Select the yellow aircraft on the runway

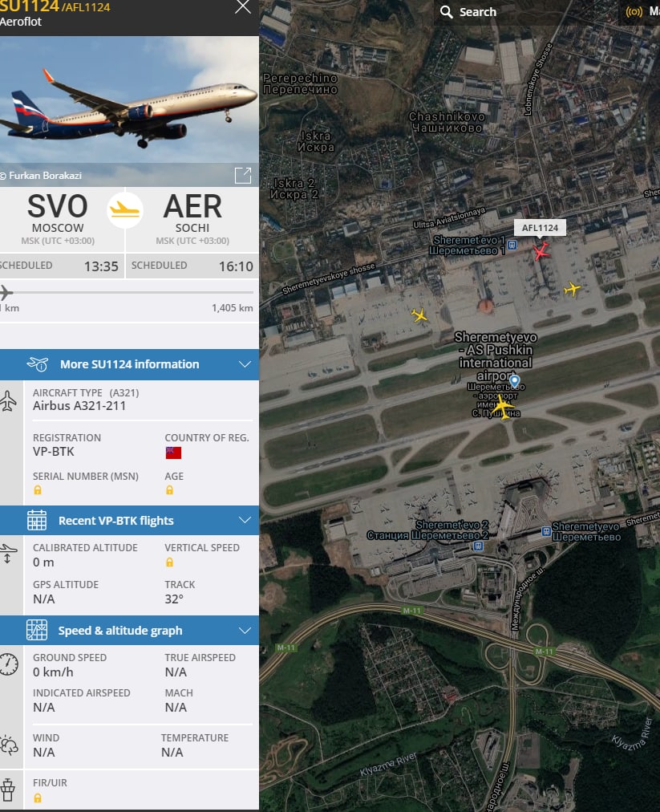502,407
